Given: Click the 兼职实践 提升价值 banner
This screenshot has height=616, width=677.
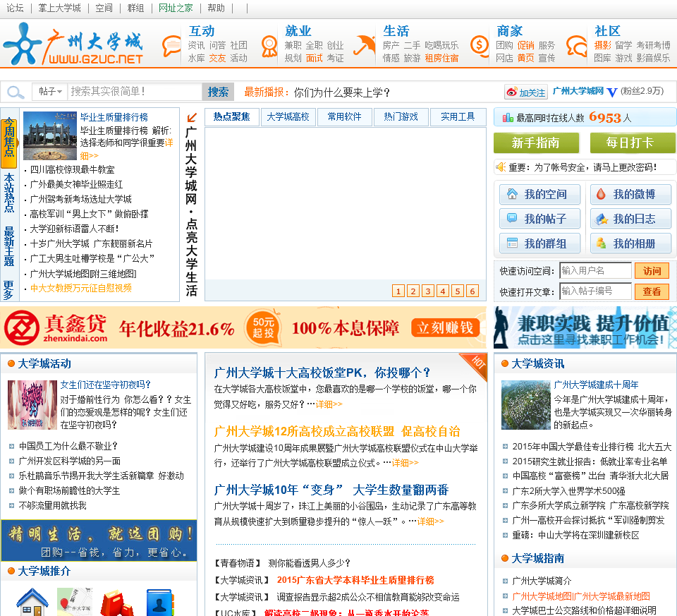Looking at the screenshot, I should (585, 327).
